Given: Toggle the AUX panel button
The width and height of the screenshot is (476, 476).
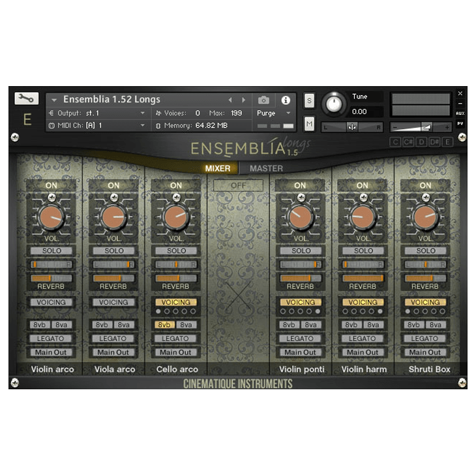Looking at the screenshot, I should pos(460,113).
